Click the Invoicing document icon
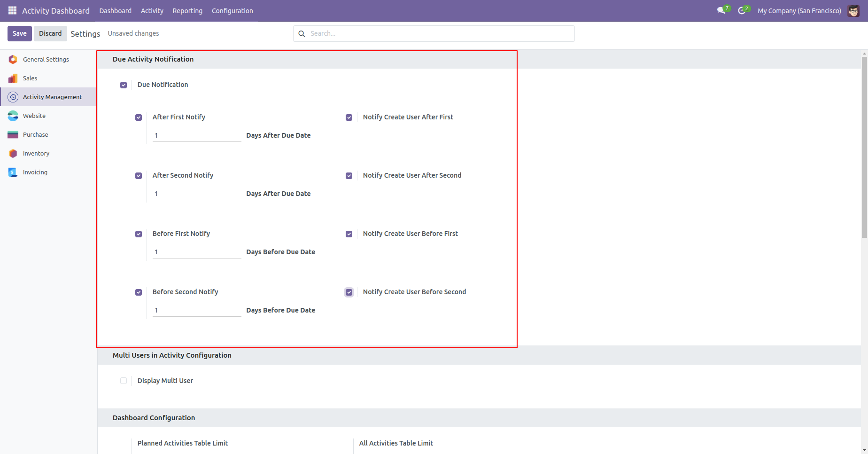868x454 pixels. click(x=13, y=172)
